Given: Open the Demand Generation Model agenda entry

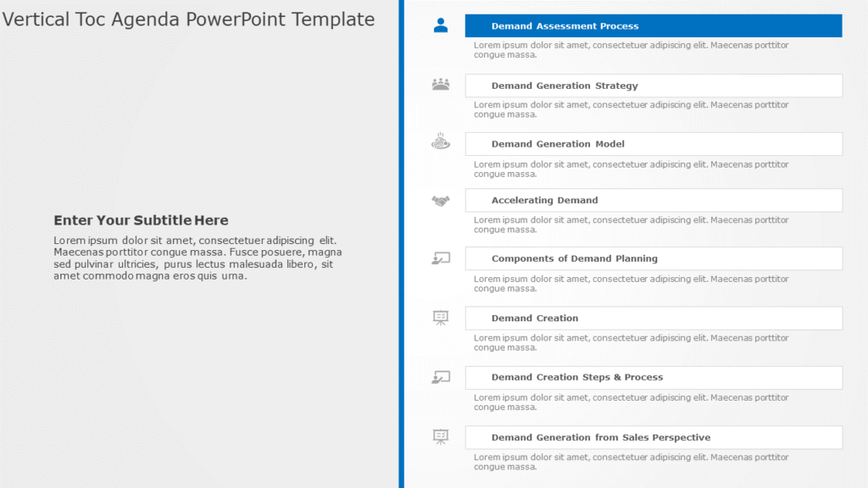Looking at the screenshot, I should (x=653, y=143).
